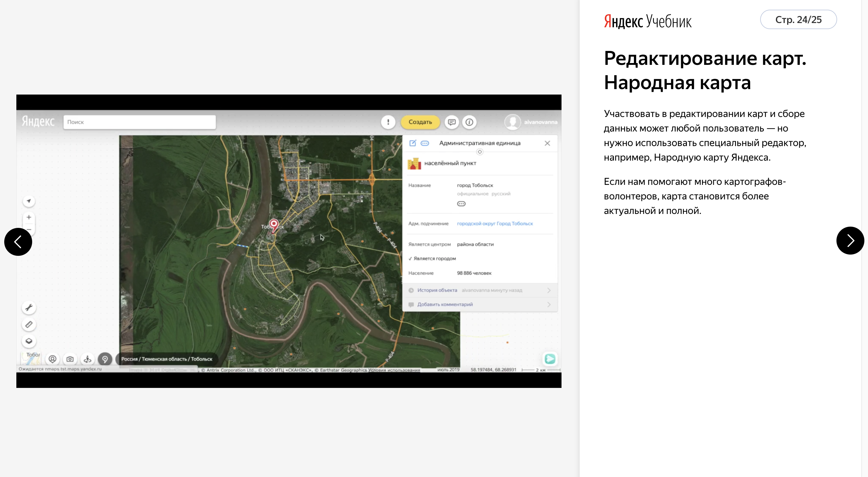Image resolution: width=868 pixels, height=477 pixels.
Task: Click the Россия / Тюменская область / Тобольск breadcrumb
Action: tap(167, 359)
